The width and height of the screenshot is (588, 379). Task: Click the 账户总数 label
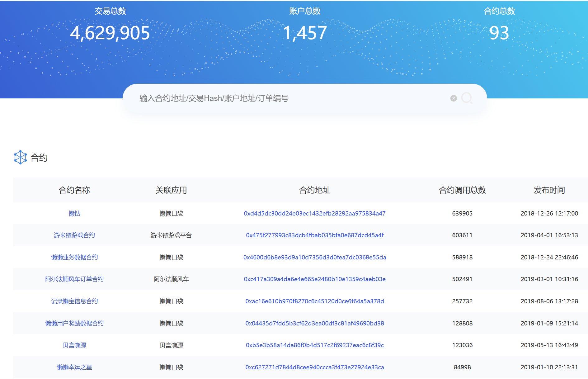pyautogui.click(x=305, y=11)
